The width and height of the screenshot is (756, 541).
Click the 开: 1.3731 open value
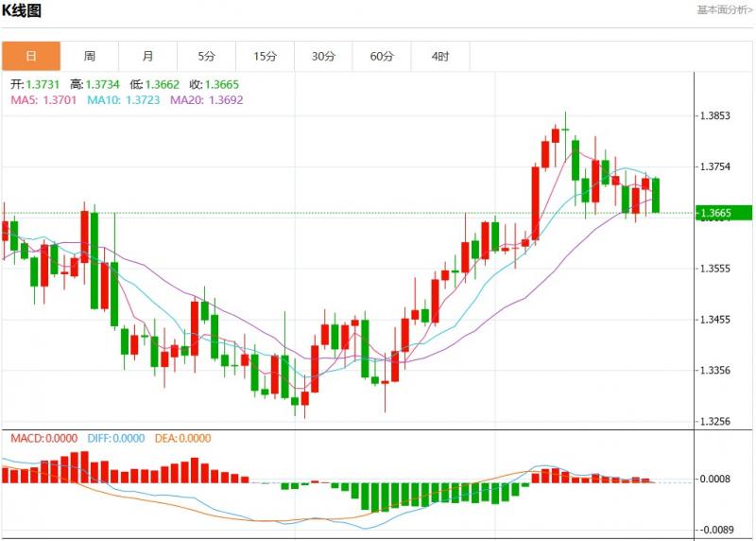[35, 84]
